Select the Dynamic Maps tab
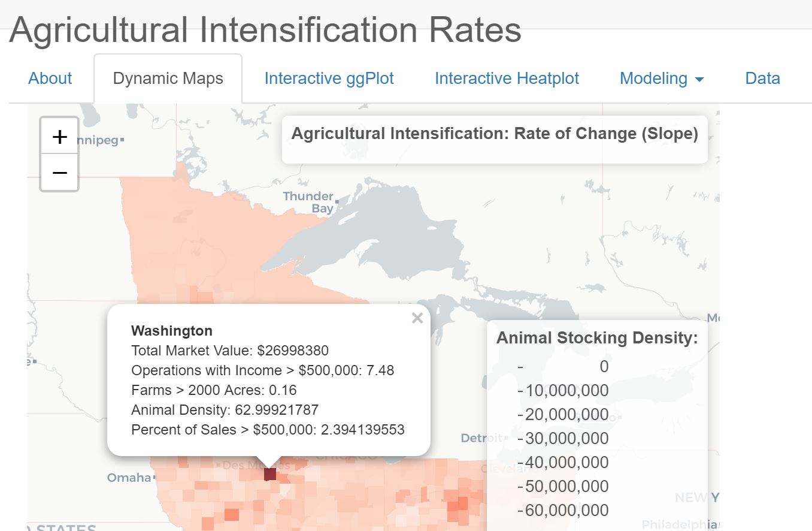This screenshot has width=812, height=531. (168, 79)
